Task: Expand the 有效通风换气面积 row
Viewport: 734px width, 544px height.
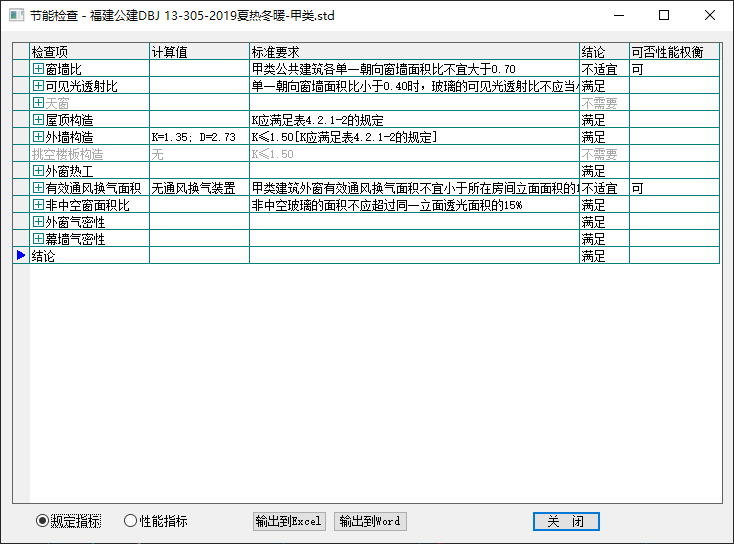Action: (38, 188)
